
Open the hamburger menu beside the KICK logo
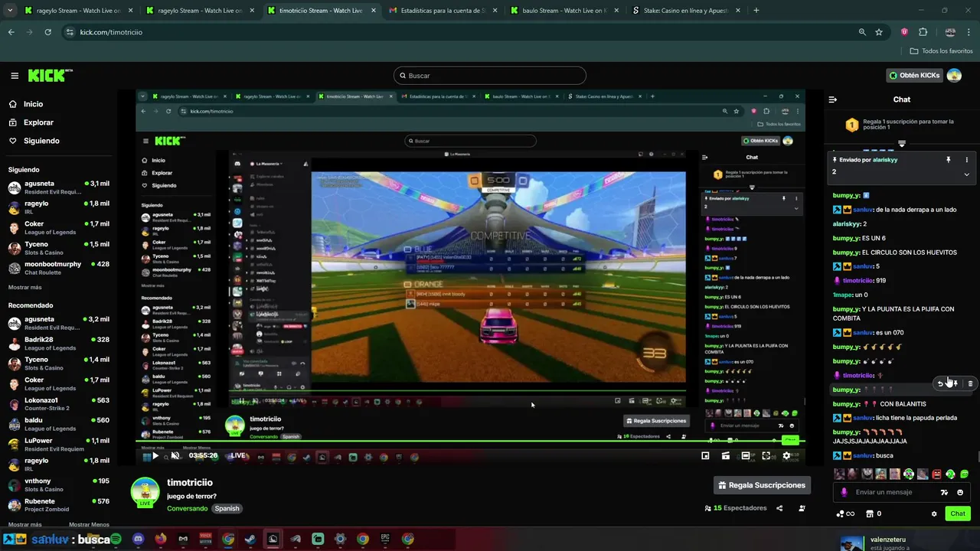coord(15,76)
